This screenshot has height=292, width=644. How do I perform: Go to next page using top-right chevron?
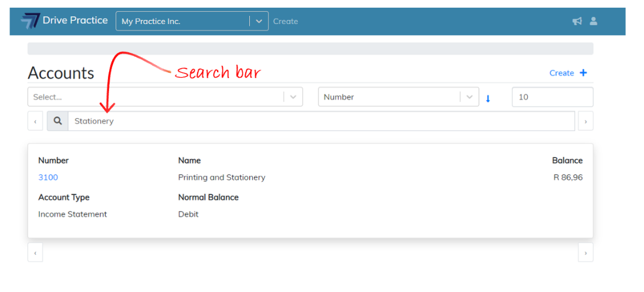point(585,122)
